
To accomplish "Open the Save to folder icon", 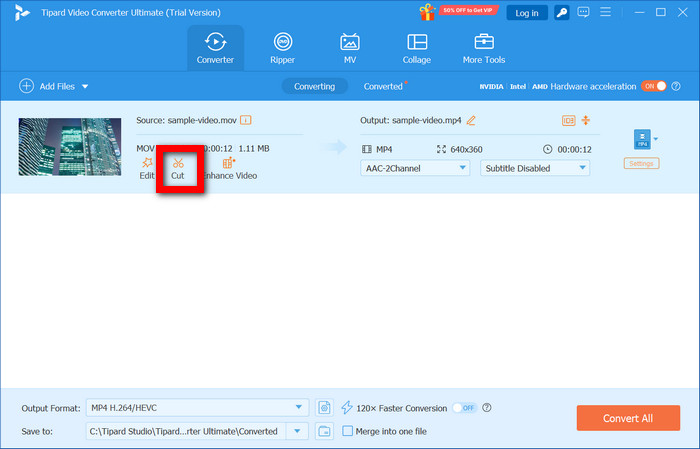I will [324, 431].
